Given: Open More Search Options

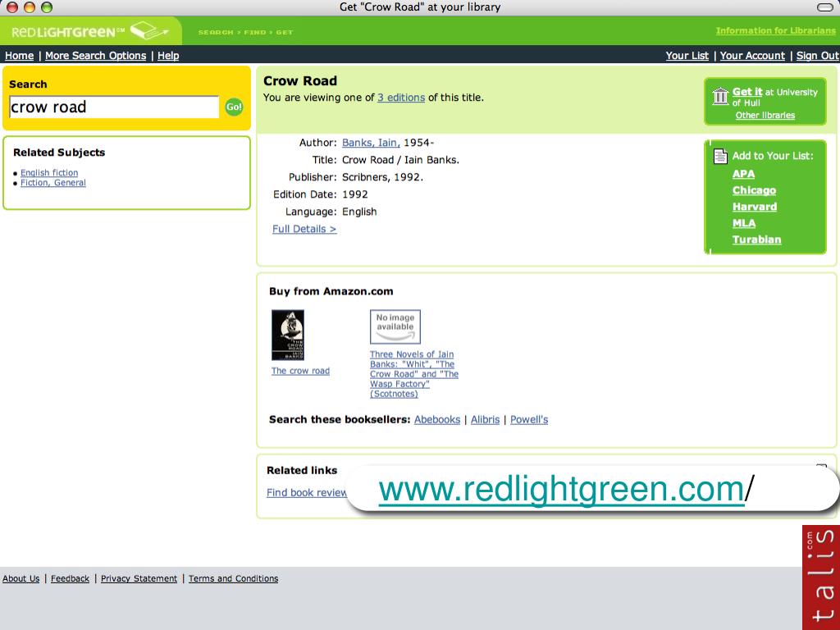Looking at the screenshot, I should pos(95,56).
